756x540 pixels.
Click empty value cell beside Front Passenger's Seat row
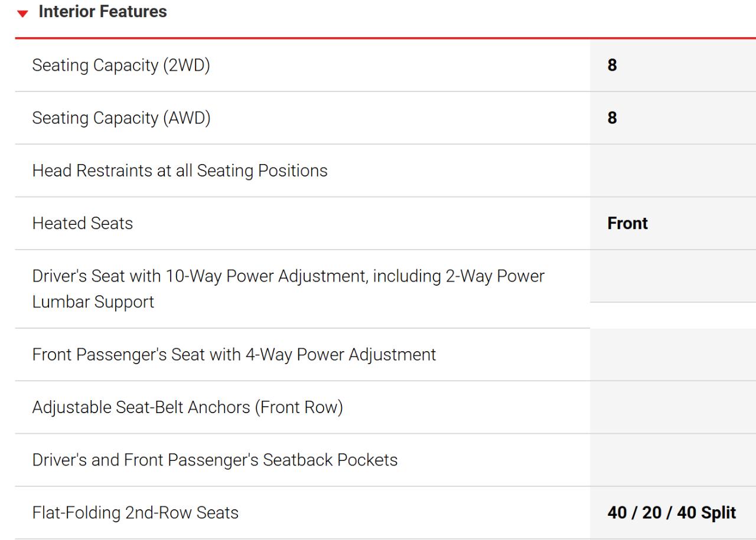pos(673,355)
